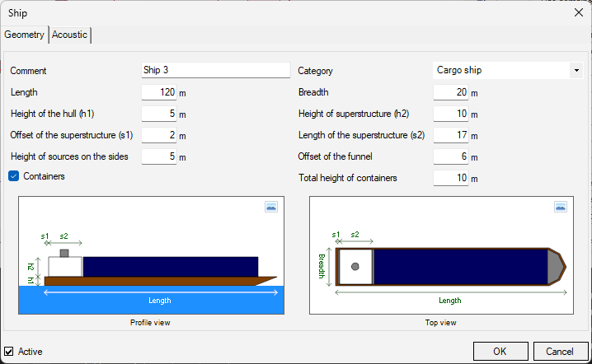Confirm with the OK button

click(500, 352)
